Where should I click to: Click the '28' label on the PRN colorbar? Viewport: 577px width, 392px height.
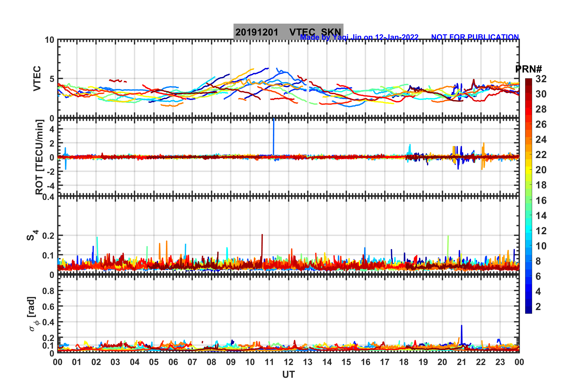pyautogui.click(x=541, y=109)
